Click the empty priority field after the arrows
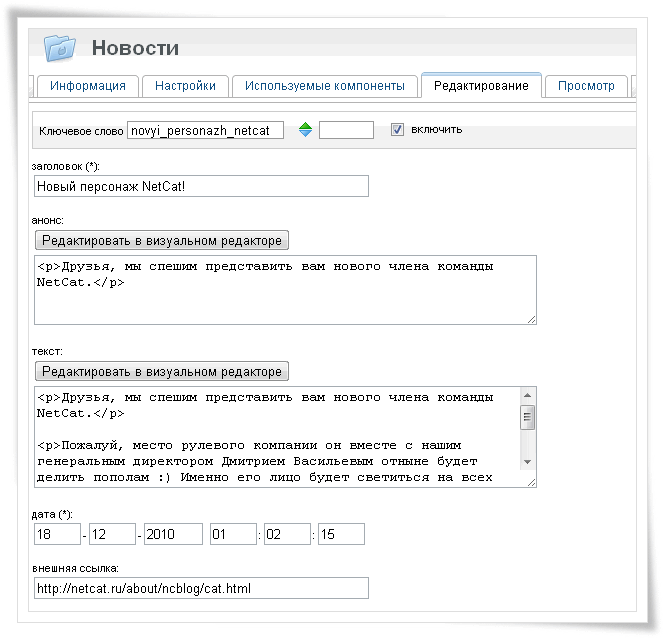The height and width of the screenshot is (638, 663). point(346,130)
